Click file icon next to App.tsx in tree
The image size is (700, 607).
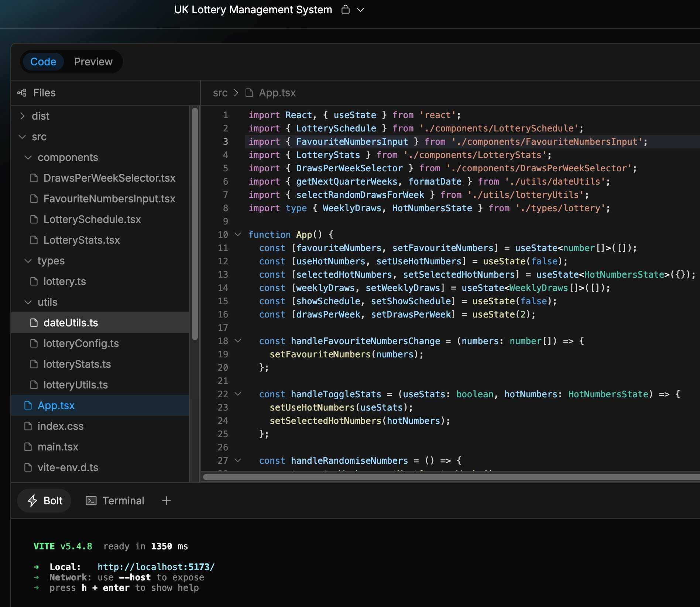[x=28, y=405]
